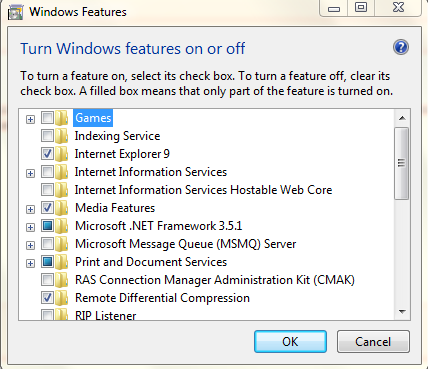Toggle the Microsoft .NET Framework 3.5.1 checkbox
This screenshot has width=428, height=369.
click(47, 226)
